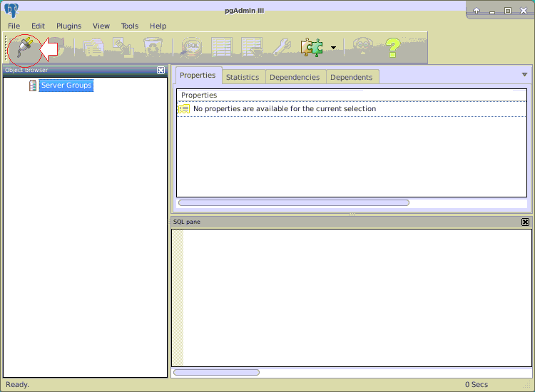Show the Guru hint icon
The image size is (535, 392).
[362, 47]
